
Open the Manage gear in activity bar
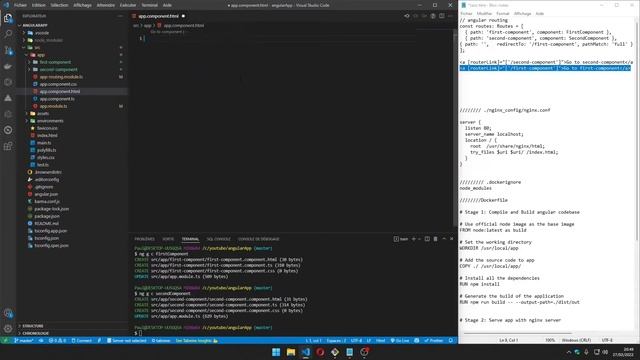[8, 329]
